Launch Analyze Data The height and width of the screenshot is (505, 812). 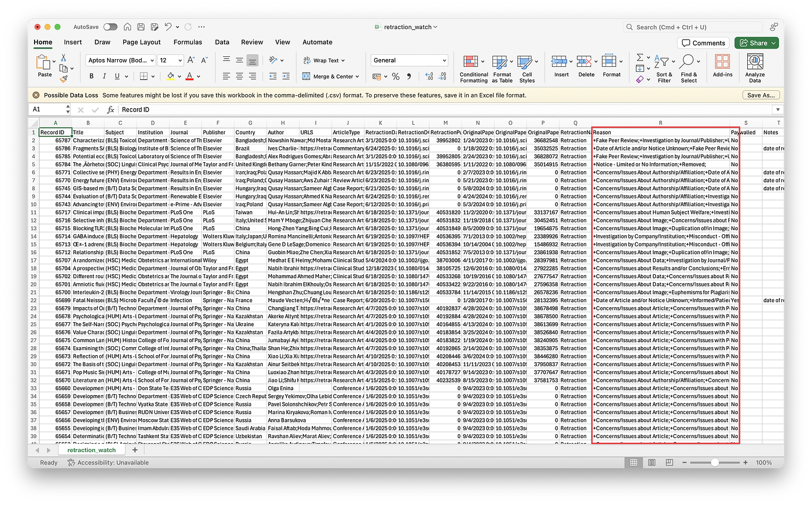[755, 69]
